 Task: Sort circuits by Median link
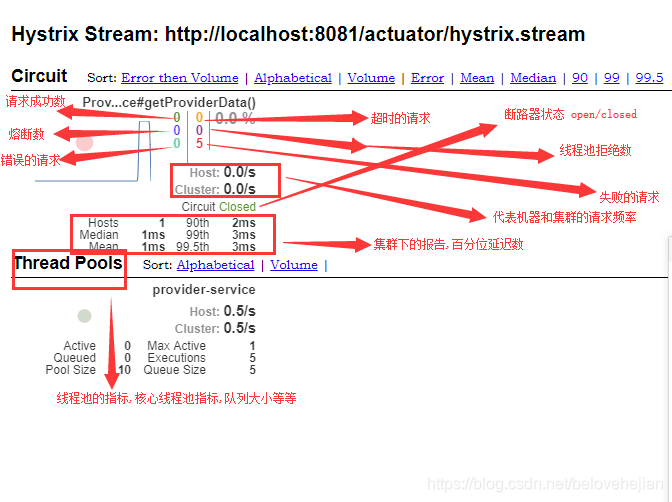click(533, 78)
